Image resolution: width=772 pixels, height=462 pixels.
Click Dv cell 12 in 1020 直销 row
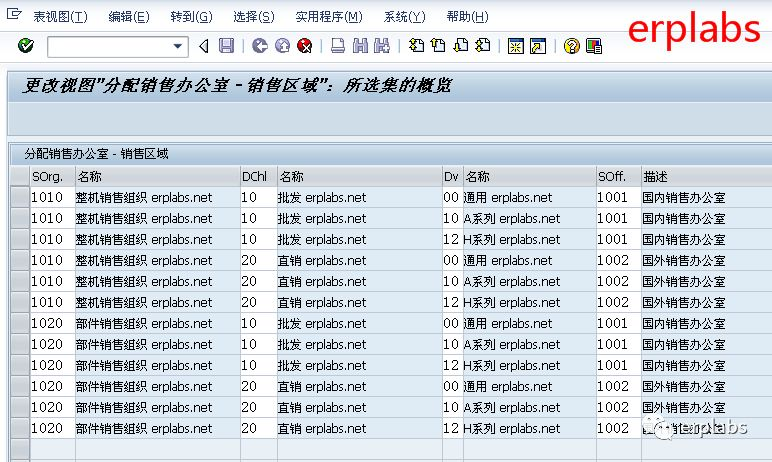[451, 429]
